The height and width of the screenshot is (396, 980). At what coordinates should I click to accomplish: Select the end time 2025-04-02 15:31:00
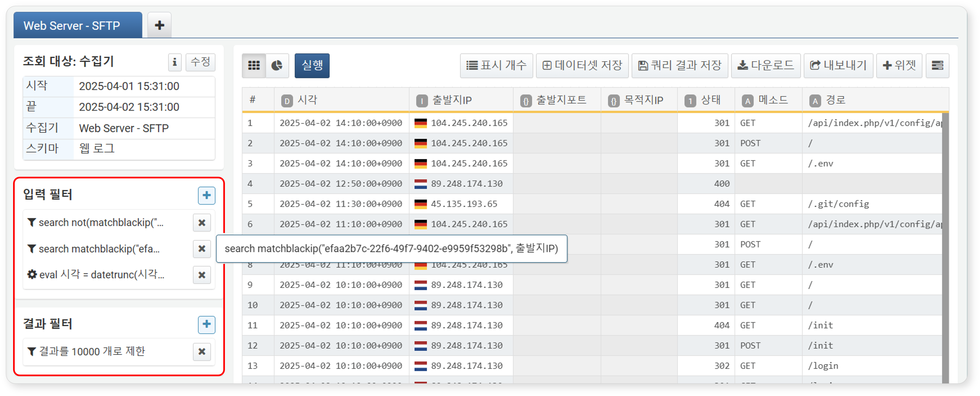[129, 107]
